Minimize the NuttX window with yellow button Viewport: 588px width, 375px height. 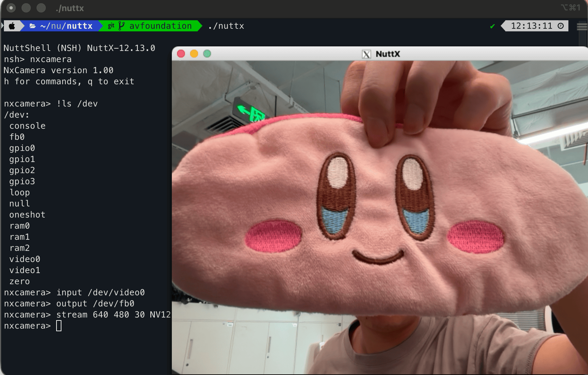point(194,54)
